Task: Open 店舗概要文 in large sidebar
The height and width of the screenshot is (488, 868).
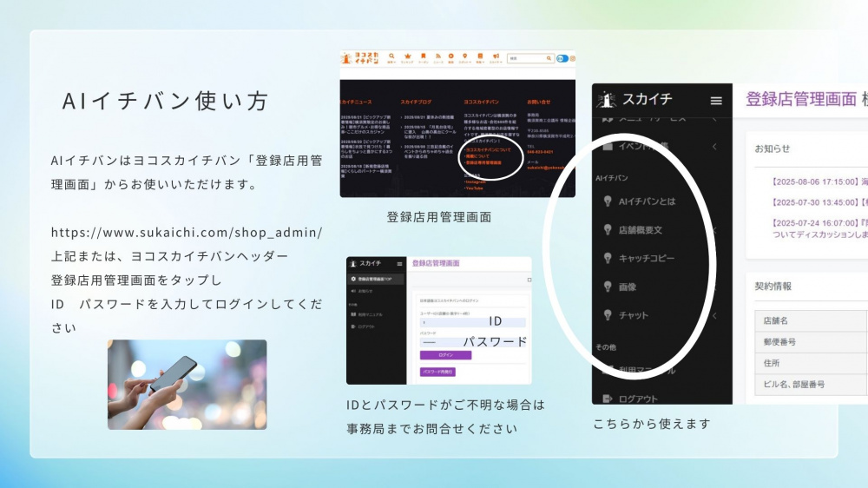Action: (640, 229)
